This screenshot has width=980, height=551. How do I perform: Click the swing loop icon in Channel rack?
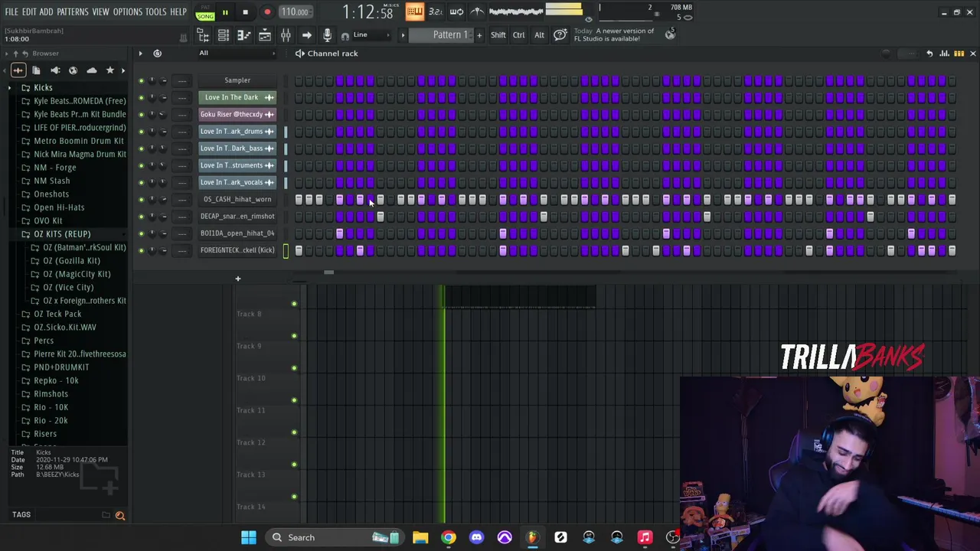pos(157,54)
